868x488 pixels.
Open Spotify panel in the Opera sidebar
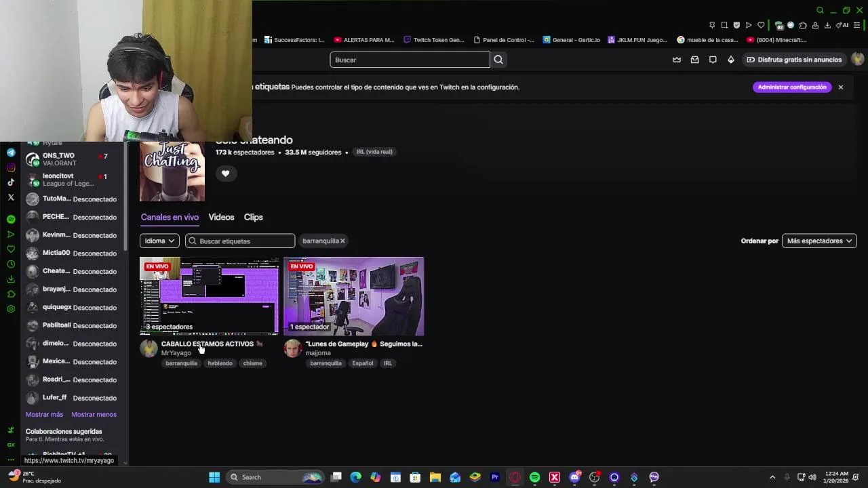11,219
